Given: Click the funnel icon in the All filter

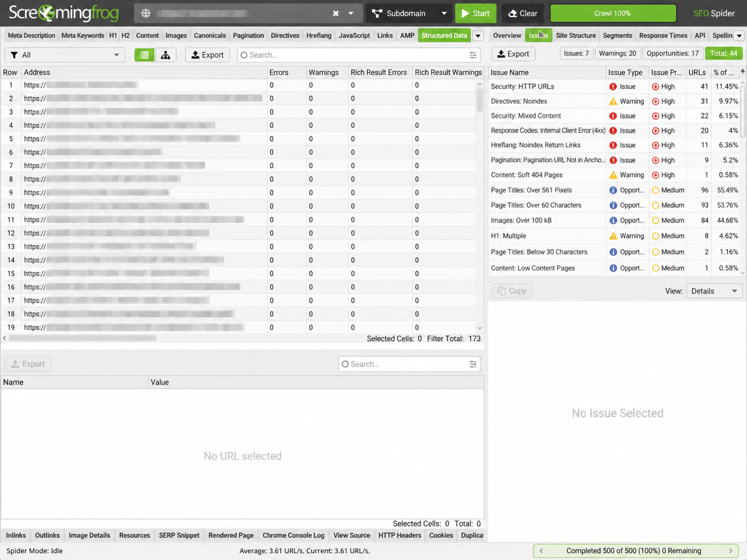Looking at the screenshot, I should 14,55.
